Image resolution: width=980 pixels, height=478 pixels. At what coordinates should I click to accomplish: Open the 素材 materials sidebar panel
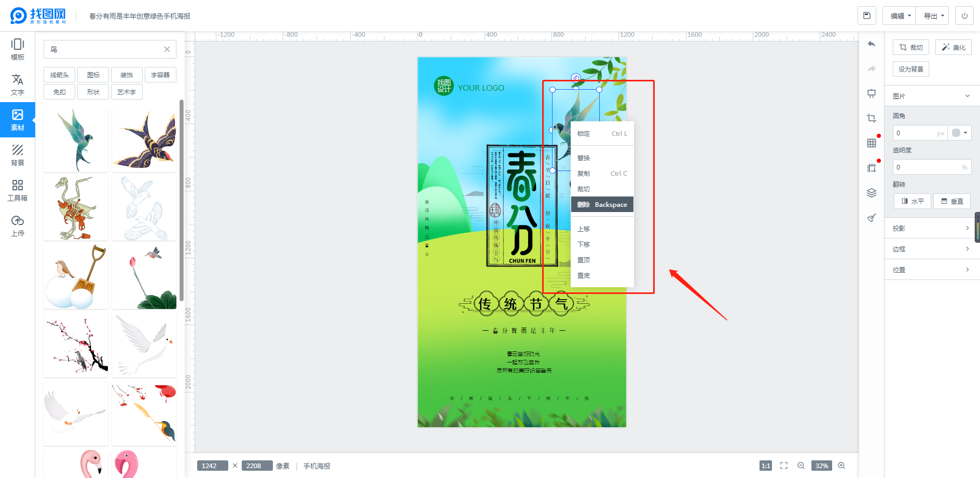click(18, 120)
